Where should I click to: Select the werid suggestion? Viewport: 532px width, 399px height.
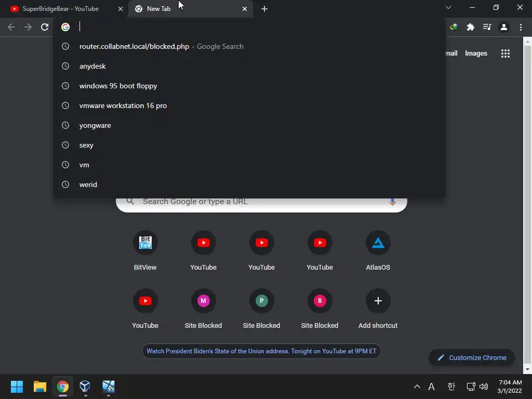pyautogui.click(x=249, y=184)
